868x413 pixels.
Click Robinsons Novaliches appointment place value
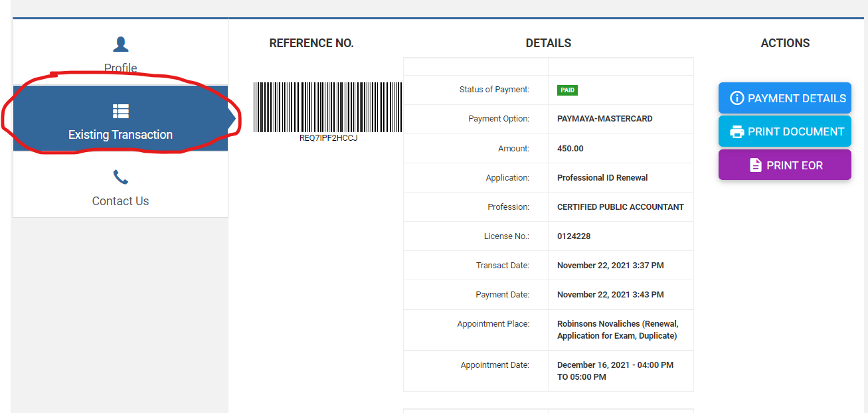(618, 330)
